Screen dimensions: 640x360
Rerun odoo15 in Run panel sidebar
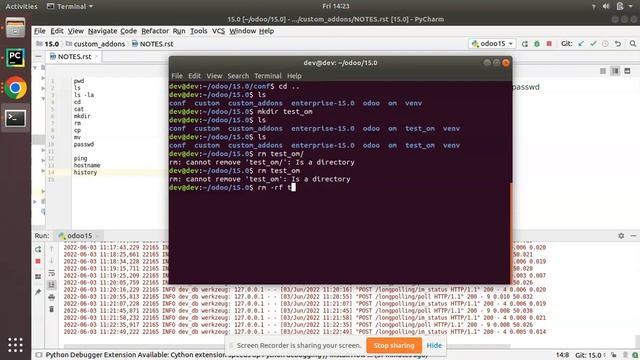38,249
